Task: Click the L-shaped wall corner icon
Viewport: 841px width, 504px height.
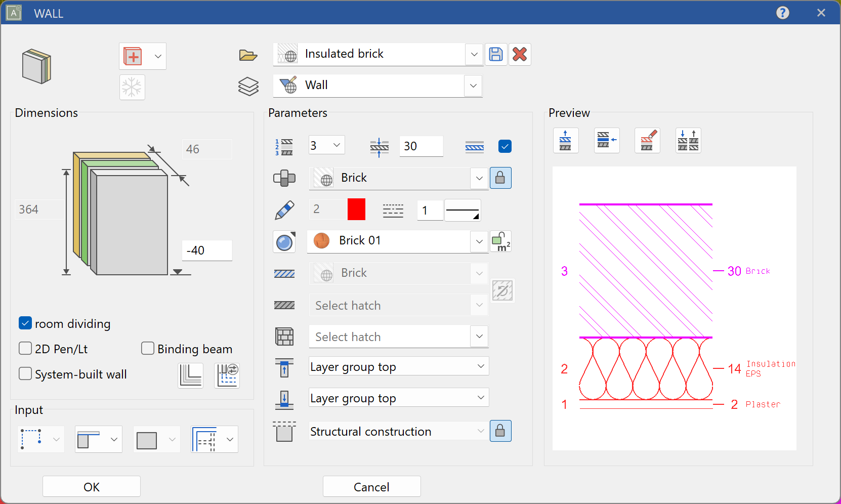Action: pyautogui.click(x=191, y=375)
